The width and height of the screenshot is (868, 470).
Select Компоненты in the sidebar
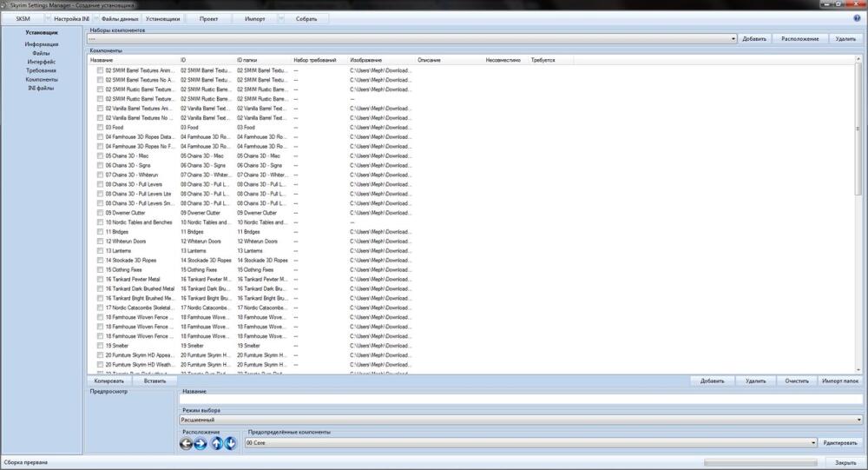[42, 79]
